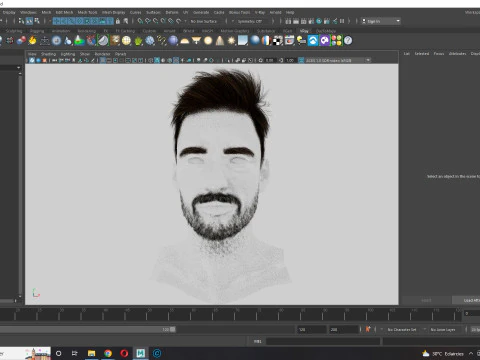This screenshot has height=360, width=480.
Task: Click the playback end time field
Action: [x=312, y=329]
